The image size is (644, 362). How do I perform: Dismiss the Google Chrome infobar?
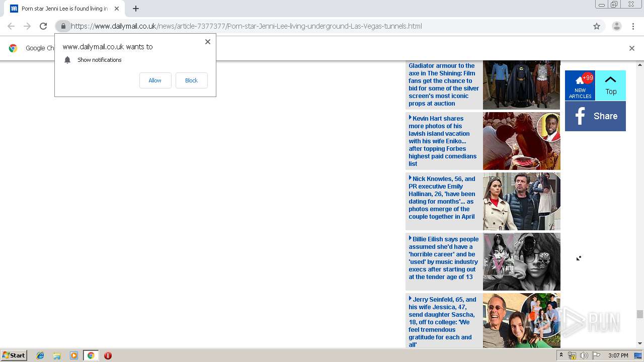point(632,48)
